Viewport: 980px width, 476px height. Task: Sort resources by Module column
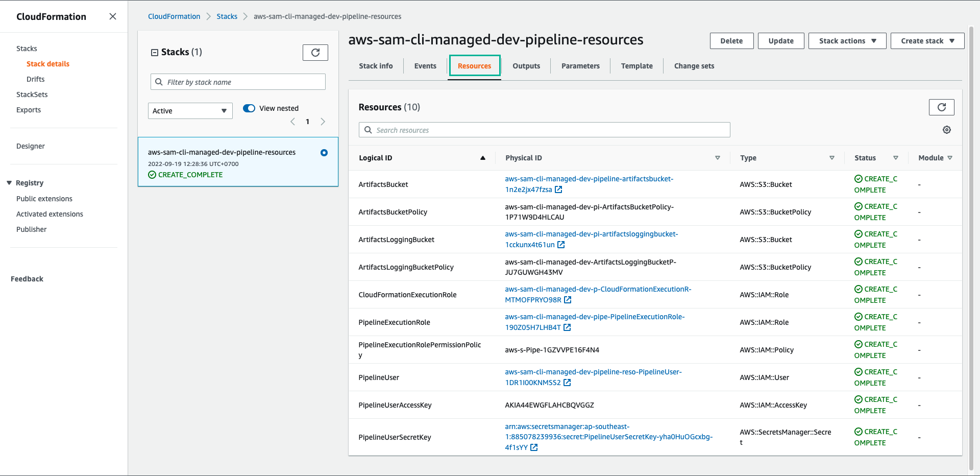(950, 158)
